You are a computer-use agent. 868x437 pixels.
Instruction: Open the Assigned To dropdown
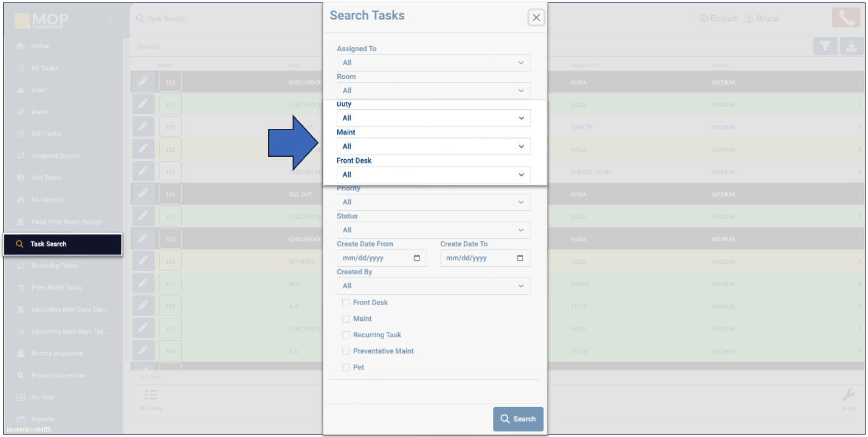tap(433, 63)
